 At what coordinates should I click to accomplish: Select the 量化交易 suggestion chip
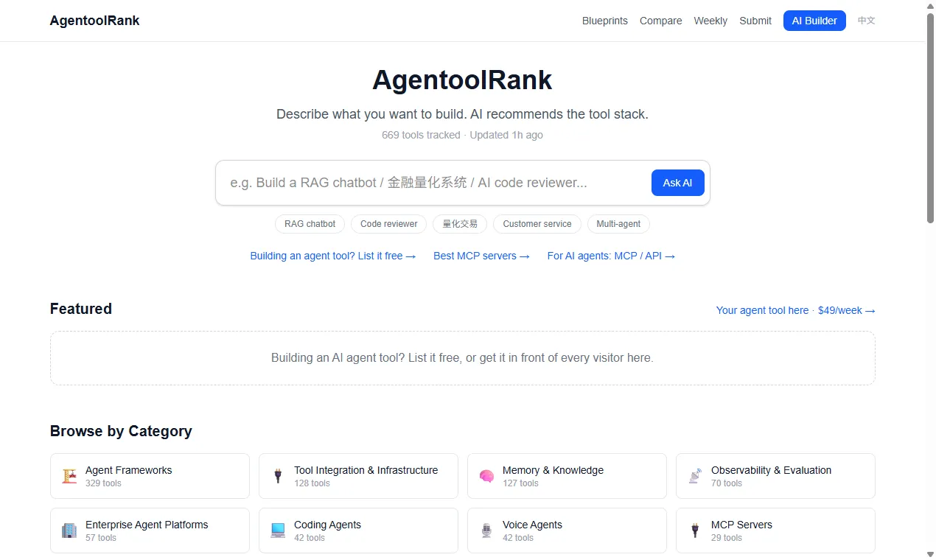pyautogui.click(x=460, y=224)
